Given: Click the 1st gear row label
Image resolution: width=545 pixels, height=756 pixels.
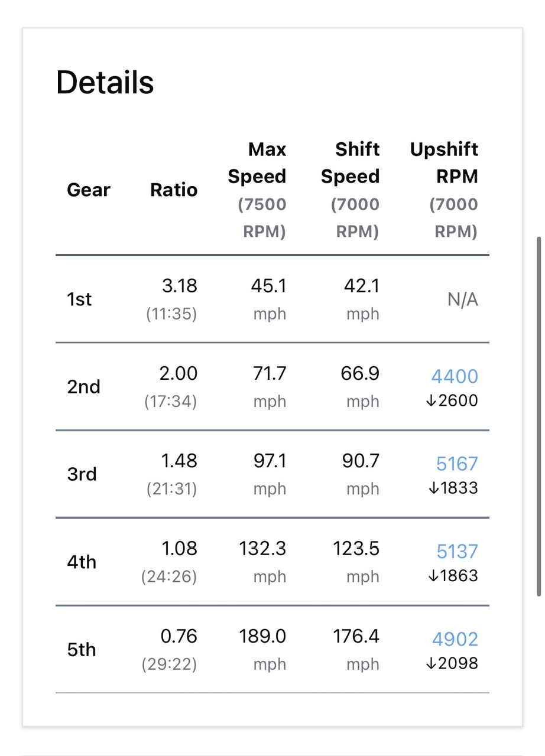Looking at the screenshot, I should [x=80, y=299].
